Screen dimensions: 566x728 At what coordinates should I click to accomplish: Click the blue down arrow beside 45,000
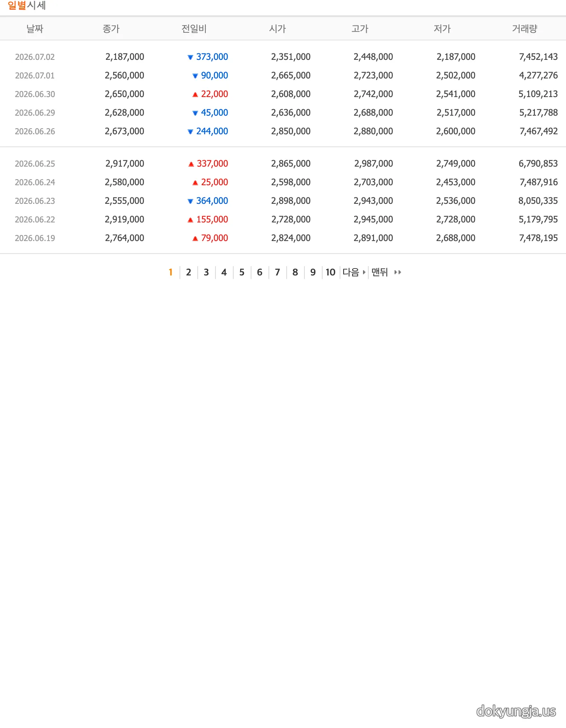[195, 113]
